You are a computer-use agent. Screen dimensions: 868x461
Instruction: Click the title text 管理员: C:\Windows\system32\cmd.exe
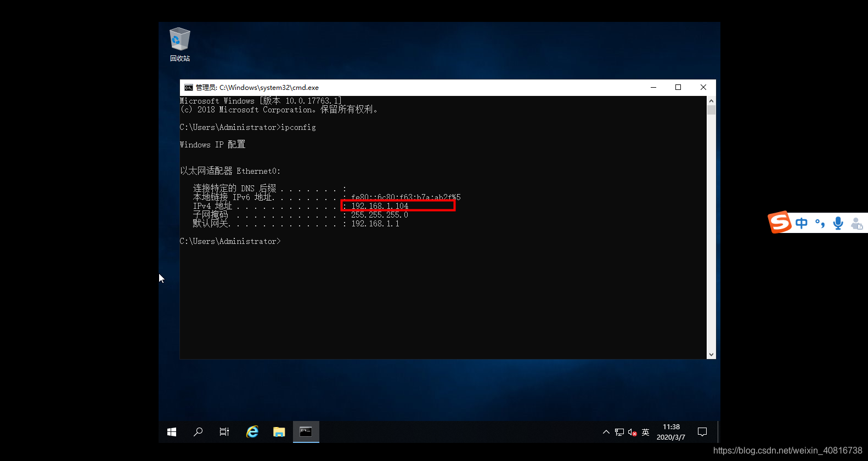coord(257,88)
